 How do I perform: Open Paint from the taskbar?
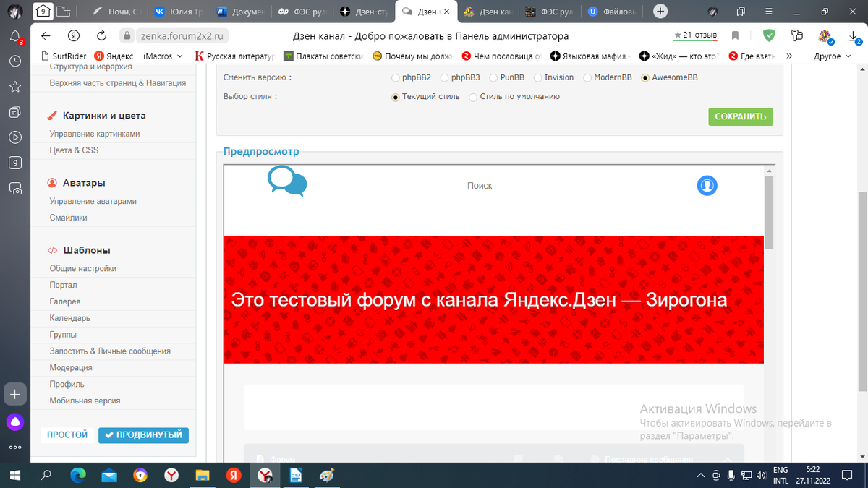click(x=326, y=475)
